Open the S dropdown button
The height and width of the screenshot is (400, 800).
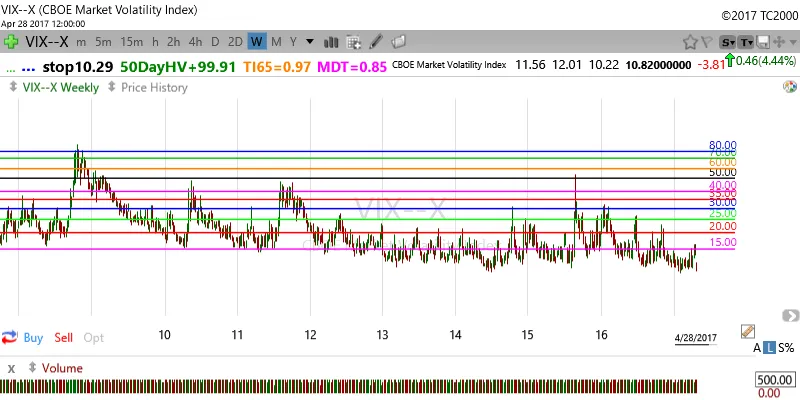click(728, 42)
